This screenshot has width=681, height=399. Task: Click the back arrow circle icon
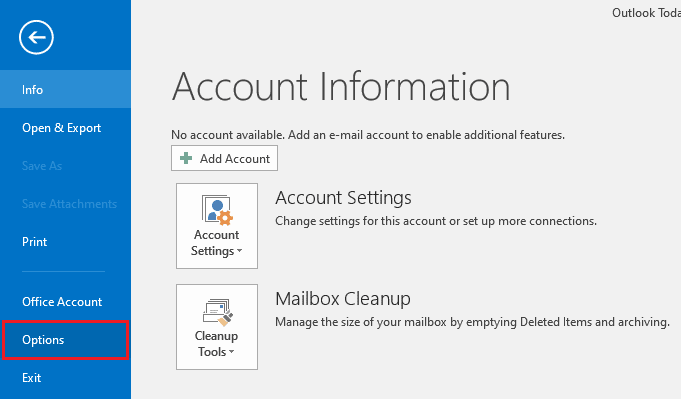(36, 37)
